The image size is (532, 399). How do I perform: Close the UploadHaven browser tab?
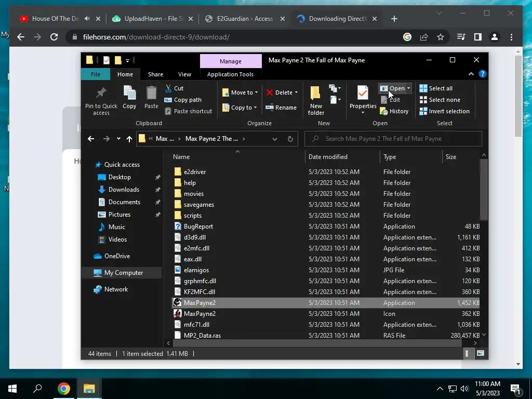(x=190, y=19)
